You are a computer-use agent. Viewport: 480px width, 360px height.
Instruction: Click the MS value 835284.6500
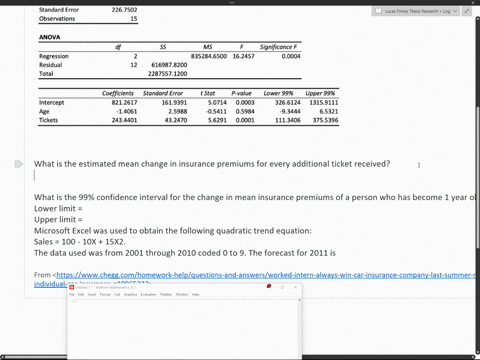click(x=209, y=56)
